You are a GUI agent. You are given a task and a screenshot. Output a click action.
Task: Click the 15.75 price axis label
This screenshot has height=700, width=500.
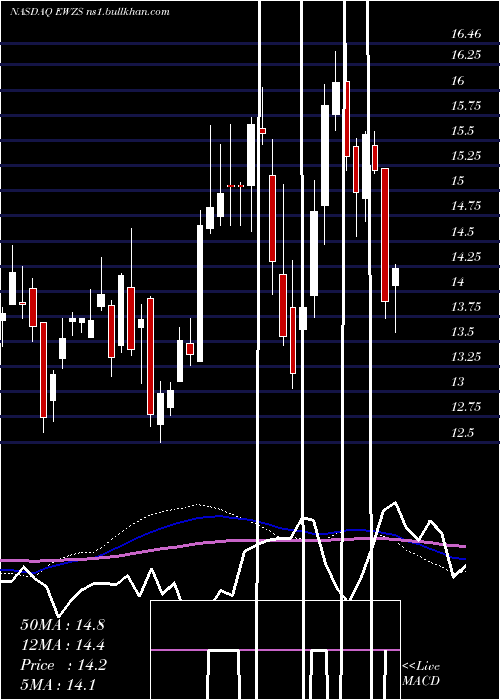coord(466,106)
